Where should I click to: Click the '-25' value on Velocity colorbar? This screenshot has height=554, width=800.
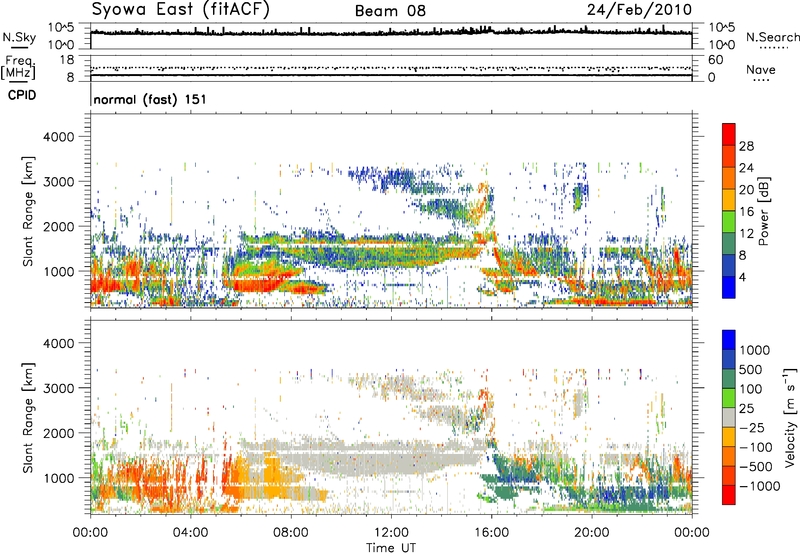[x=752, y=428]
